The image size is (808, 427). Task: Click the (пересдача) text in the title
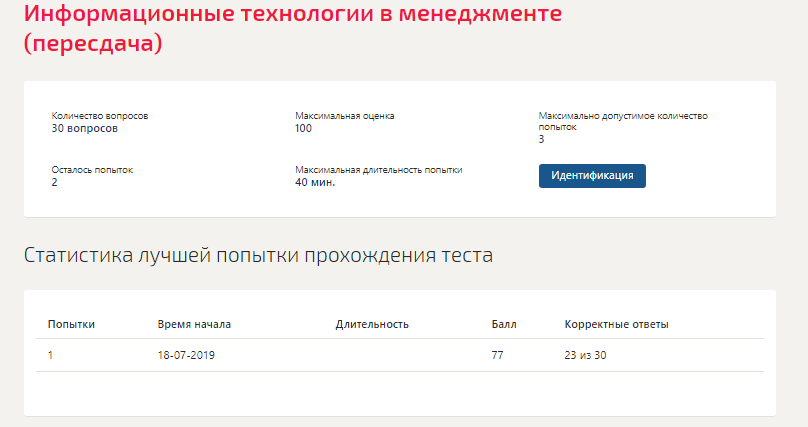(93, 43)
